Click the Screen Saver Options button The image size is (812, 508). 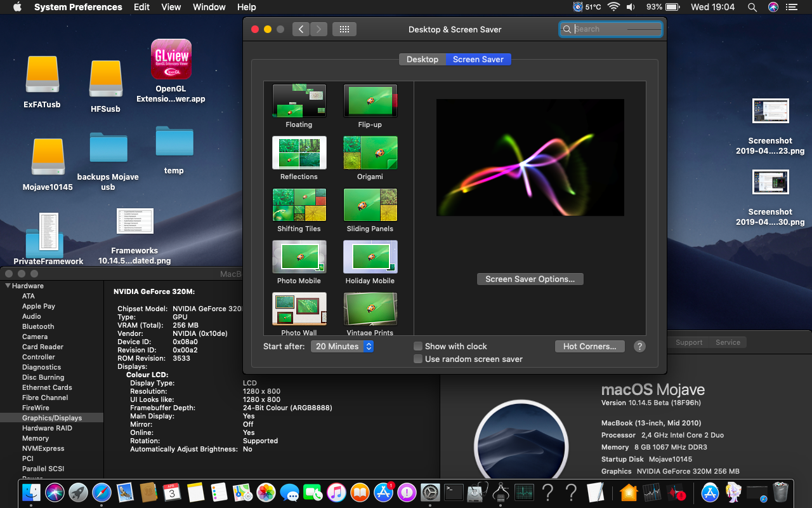pyautogui.click(x=530, y=279)
